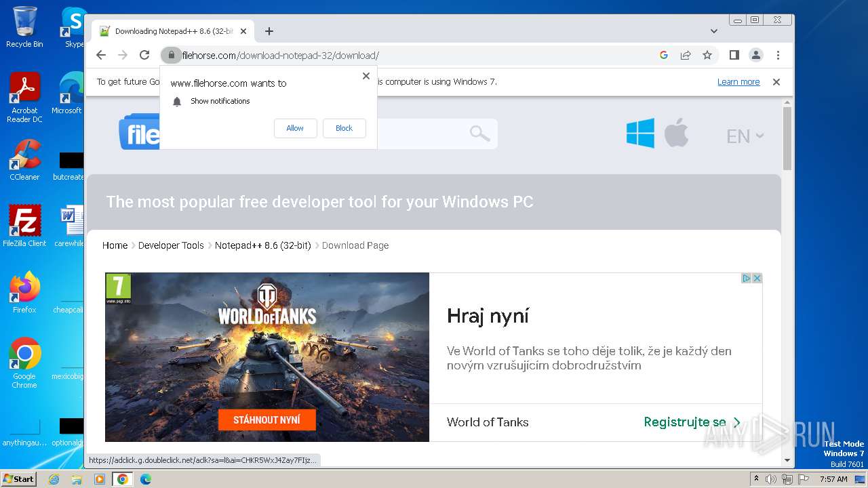Image resolution: width=868 pixels, height=488 pixels.
Task: Block filehorse notifications
Action: [x=344, y=128]
